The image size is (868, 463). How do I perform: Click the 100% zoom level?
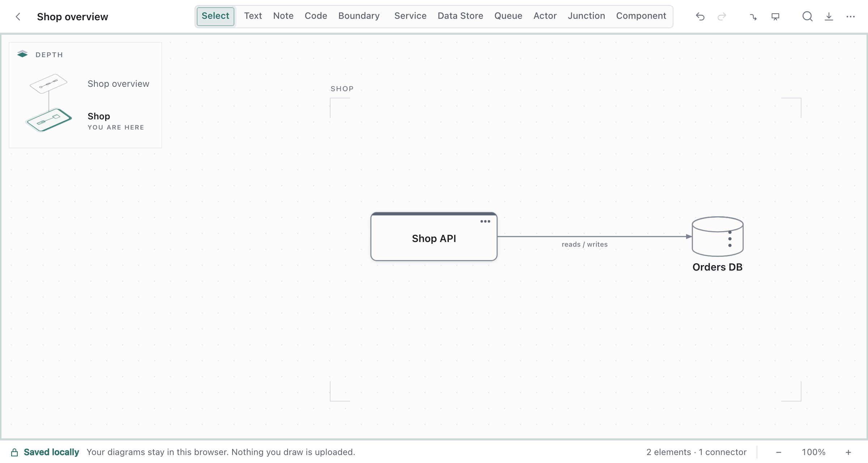[x=813, y=452]
